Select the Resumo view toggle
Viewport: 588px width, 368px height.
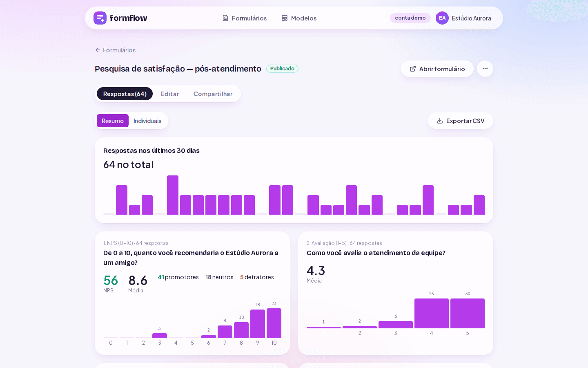click(113, 121)
